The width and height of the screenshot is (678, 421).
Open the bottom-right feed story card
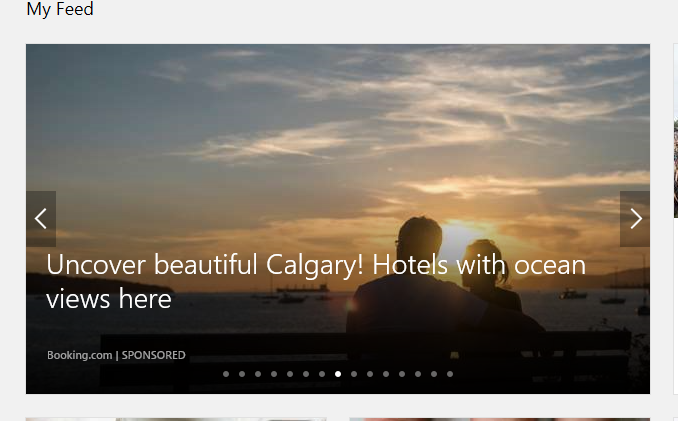point(499,419)
